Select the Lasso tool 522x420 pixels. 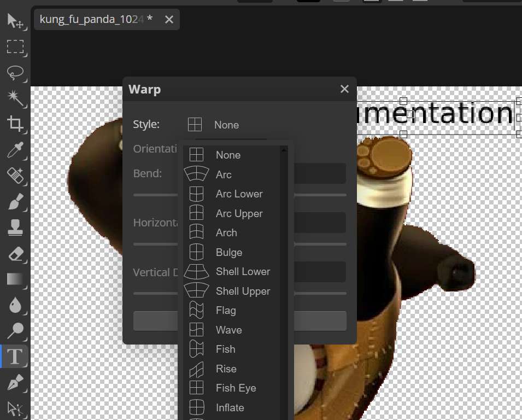click(x=15, y=72)
